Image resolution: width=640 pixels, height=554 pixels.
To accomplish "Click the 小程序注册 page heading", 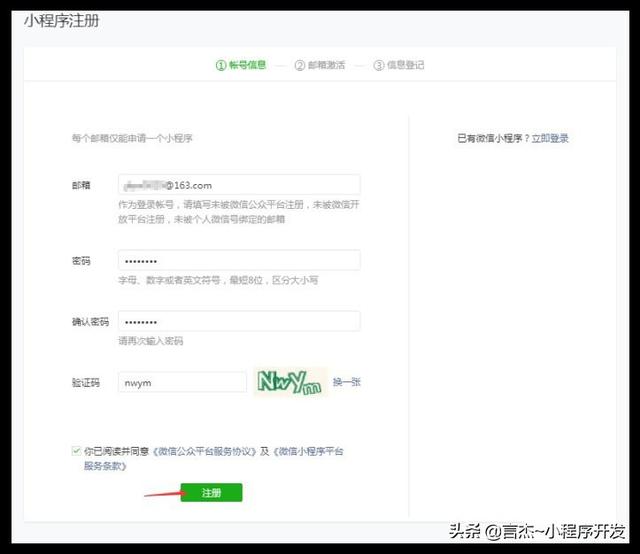I will click(62, 21).
